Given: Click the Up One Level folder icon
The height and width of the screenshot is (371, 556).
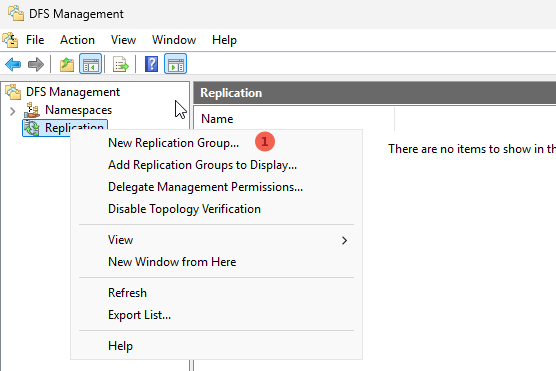Looking at the screenshot, I should (x=67, y=64).
